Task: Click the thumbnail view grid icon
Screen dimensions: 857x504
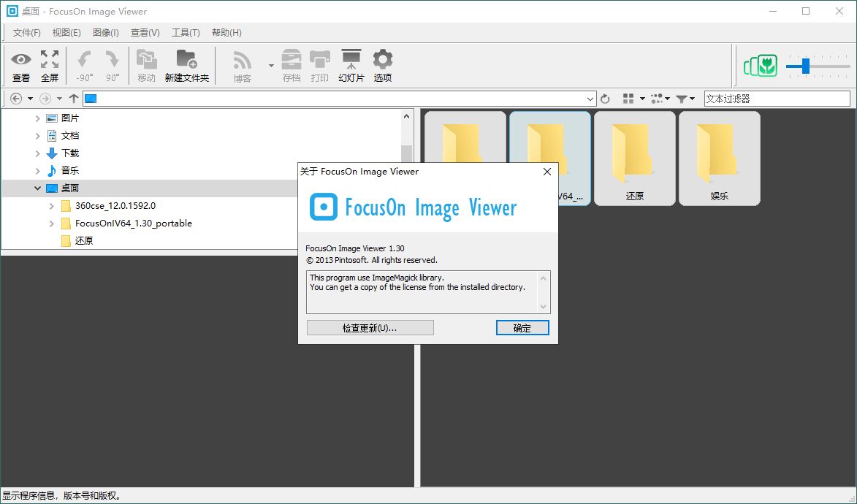Action: (x=628, y=99)
